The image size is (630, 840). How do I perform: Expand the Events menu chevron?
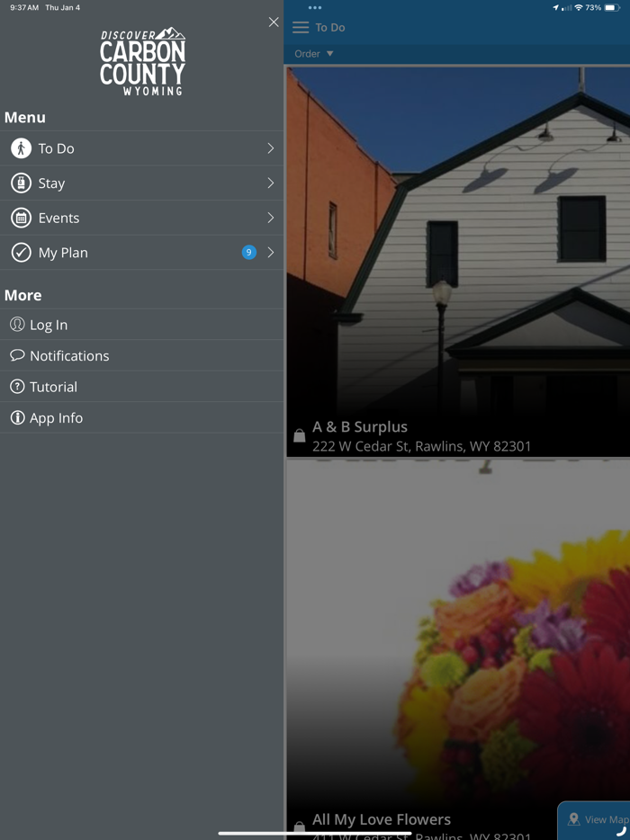(x=271, y=218)
